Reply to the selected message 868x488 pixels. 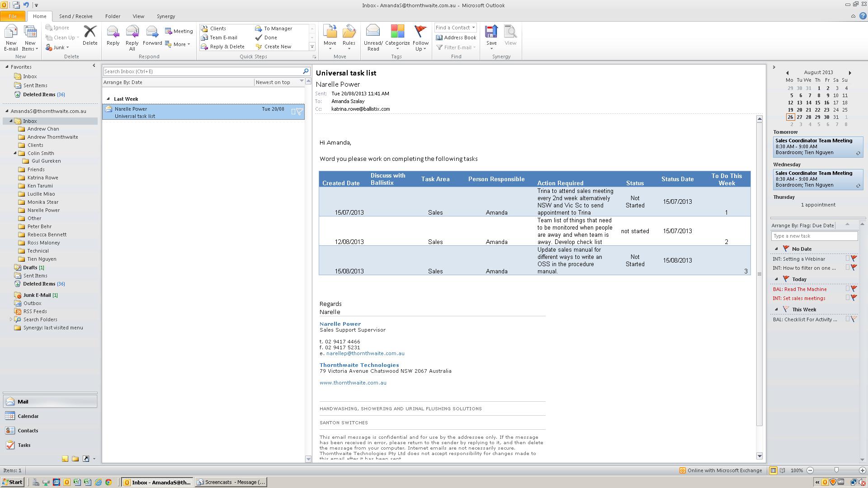(113, 36)
